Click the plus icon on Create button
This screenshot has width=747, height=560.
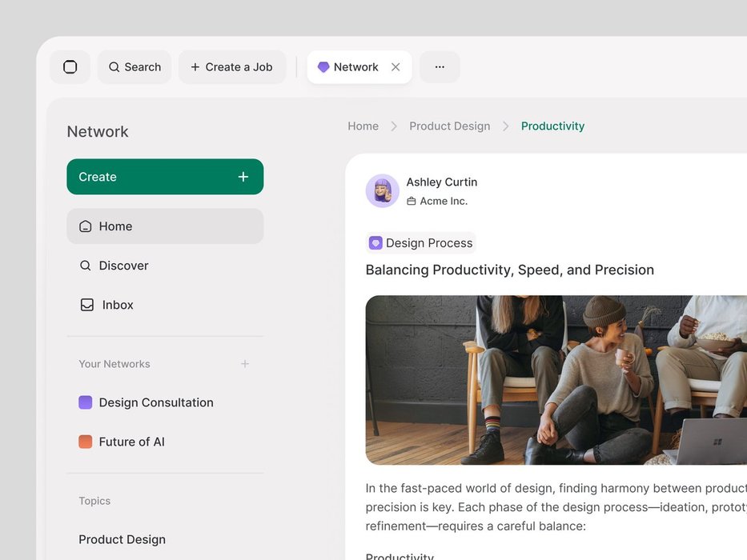(243, 177)
